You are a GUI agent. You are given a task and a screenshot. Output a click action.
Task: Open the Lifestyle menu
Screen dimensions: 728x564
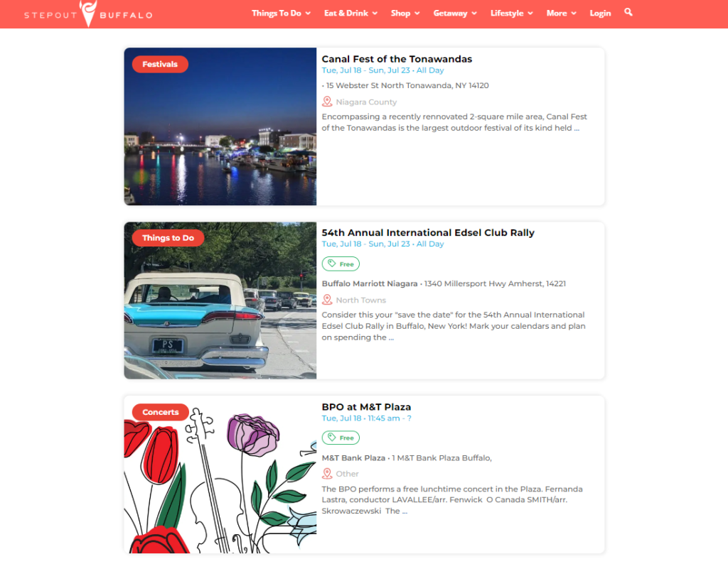(x=512, y=13)
